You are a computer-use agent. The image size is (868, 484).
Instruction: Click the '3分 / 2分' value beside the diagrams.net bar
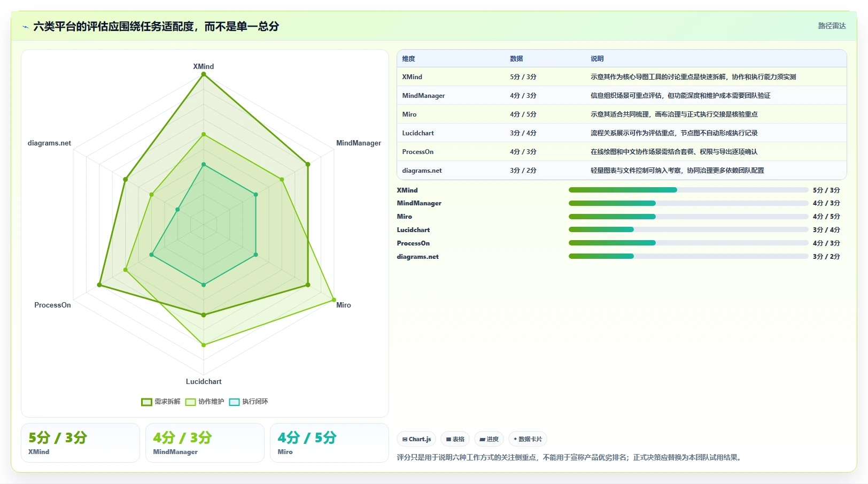(826, 256)
